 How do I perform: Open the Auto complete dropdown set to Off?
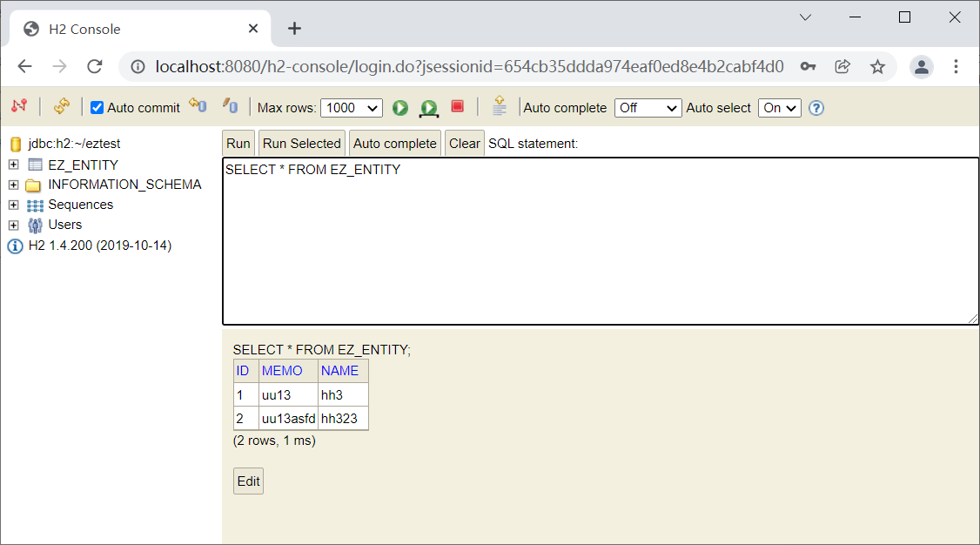click(x=648, y=107)
